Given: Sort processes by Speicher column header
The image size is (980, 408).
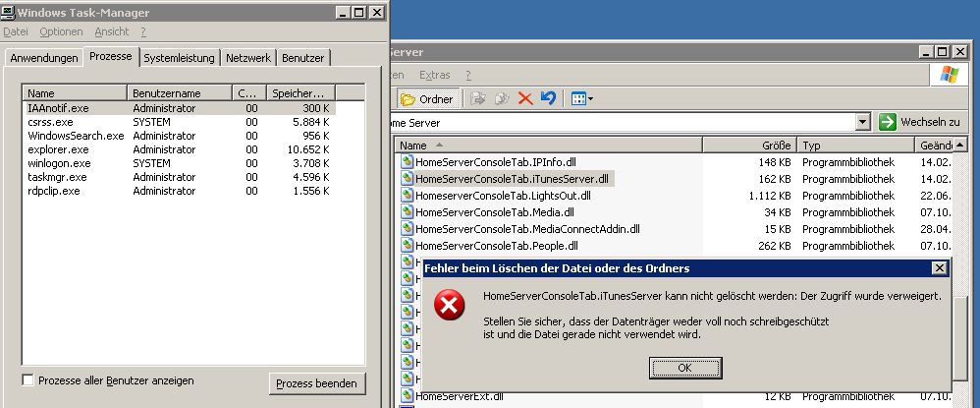Looking at the screenshot, I should 301,93.
